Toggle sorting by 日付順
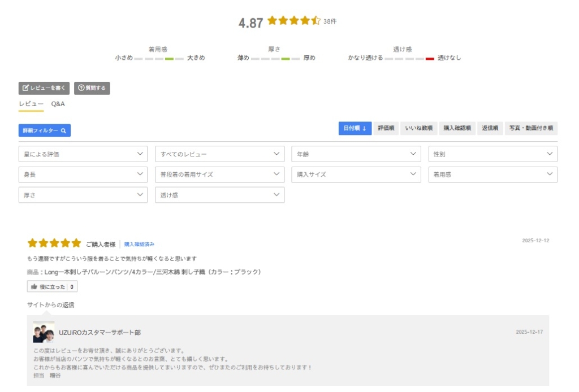This screenshot has width=579, height=392. pos(355,128)
